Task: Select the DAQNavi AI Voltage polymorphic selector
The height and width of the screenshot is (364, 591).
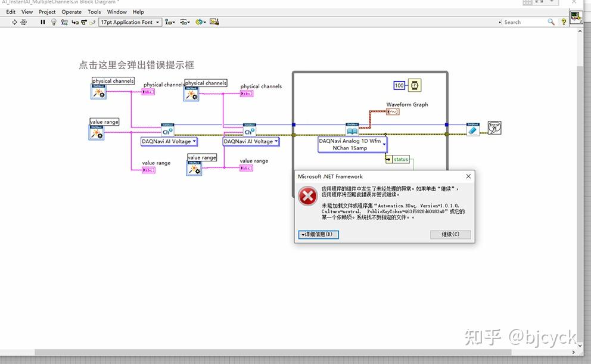Action: point(167,141)
